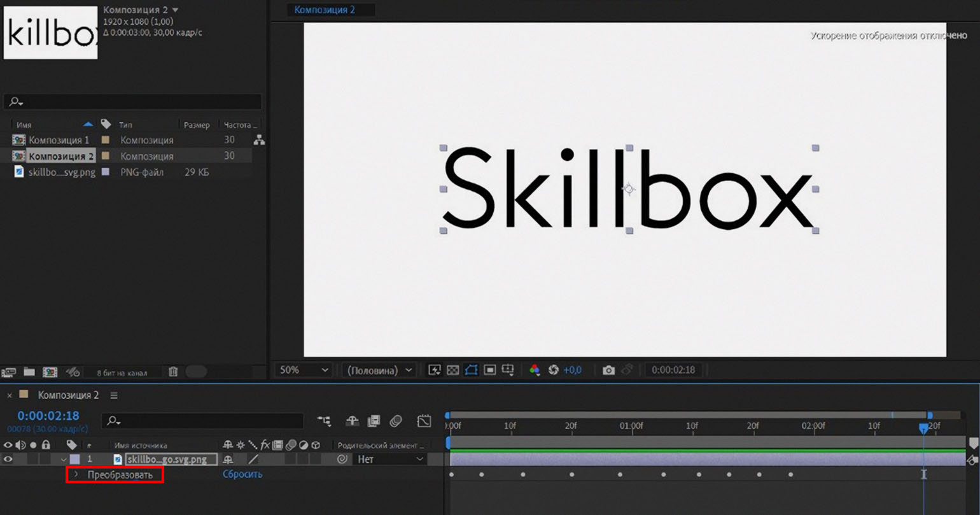Enable hiding of shy layers in the timeline
The image size is (980, 515).
click(x=352, y=421)
